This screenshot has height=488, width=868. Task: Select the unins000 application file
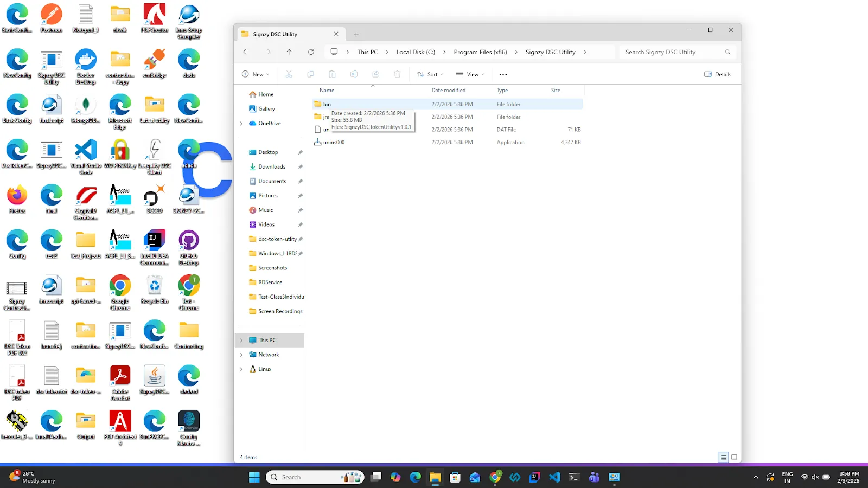[x=448, y=142]
